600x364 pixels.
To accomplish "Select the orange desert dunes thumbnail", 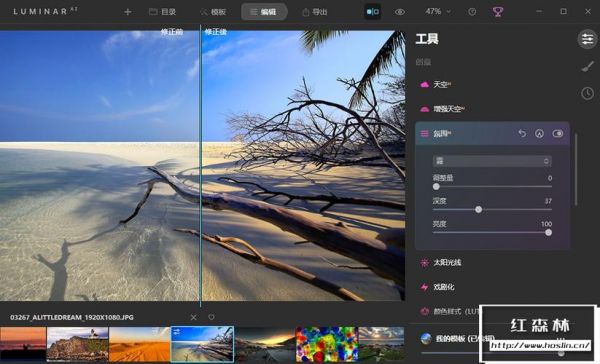I will (140, 344).
